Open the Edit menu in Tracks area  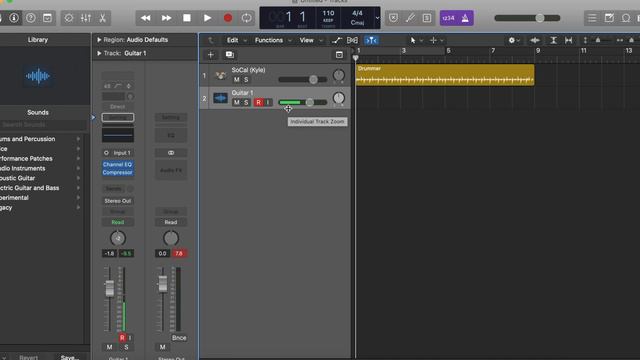click(x=236, y=40)
